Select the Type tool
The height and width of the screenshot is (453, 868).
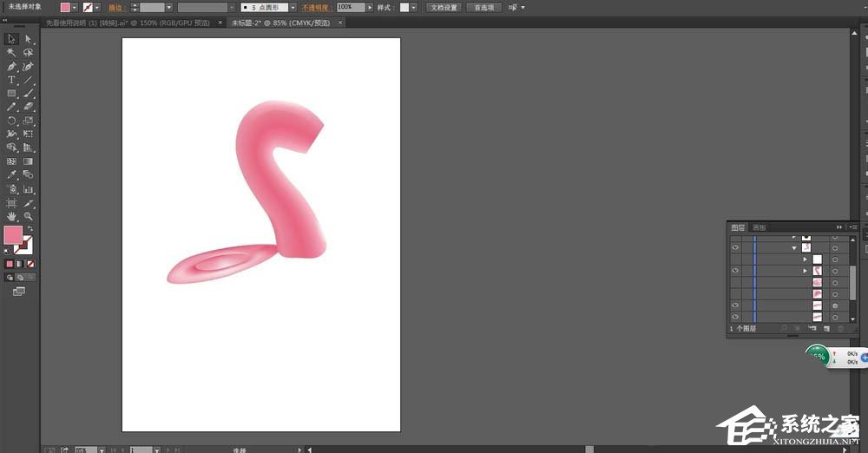(12, 80)
